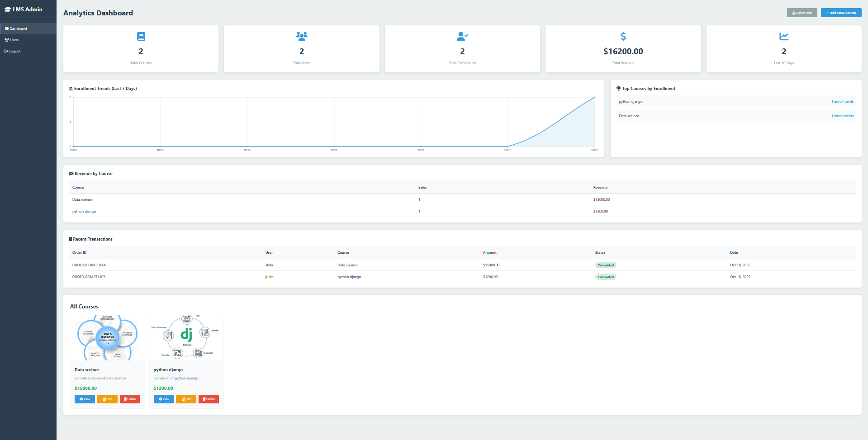This screenshot has height=440, width=868.
Task: Click the Export Data button
Action: point(802,13)
